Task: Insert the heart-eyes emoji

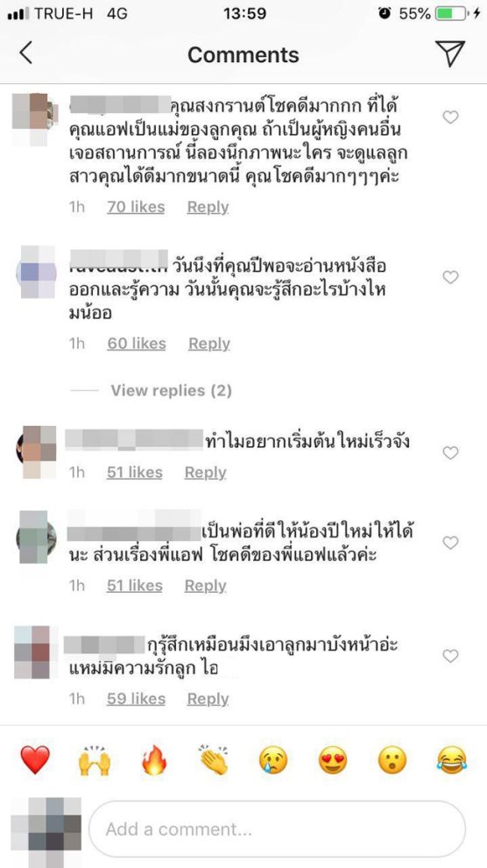Action: [x=333, y=760]
